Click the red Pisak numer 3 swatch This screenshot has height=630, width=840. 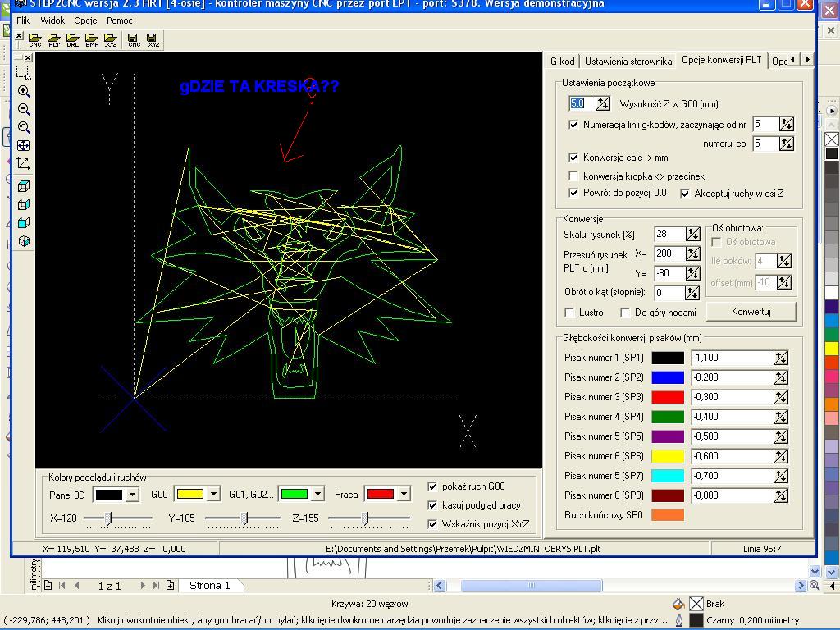(x=668, y=397)
